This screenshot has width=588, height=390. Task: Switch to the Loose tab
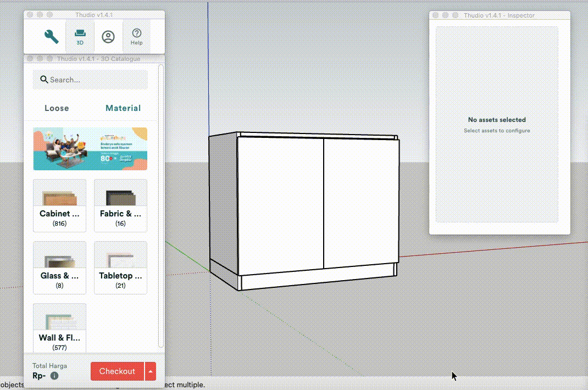pos(57,108)
